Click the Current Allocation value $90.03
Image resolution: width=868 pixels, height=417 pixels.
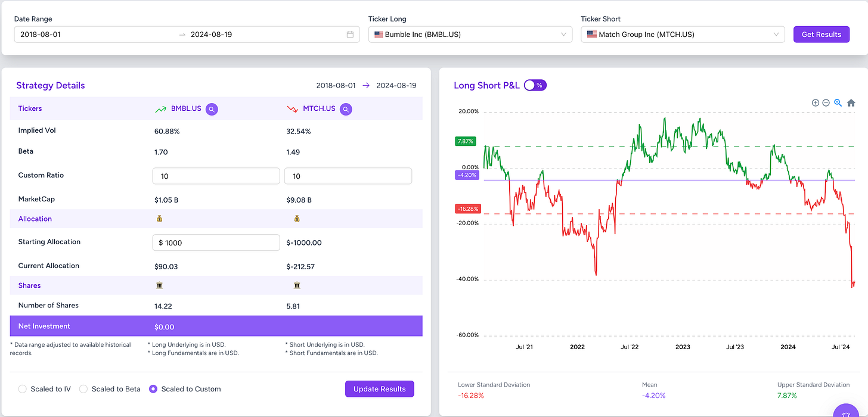click(x=166, y=266)
